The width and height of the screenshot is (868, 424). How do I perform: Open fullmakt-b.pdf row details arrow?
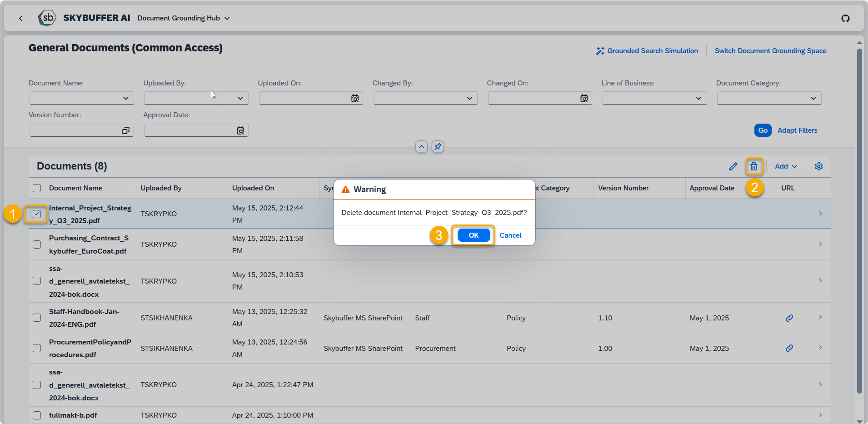pyautogui.click(x=820, y=415)
